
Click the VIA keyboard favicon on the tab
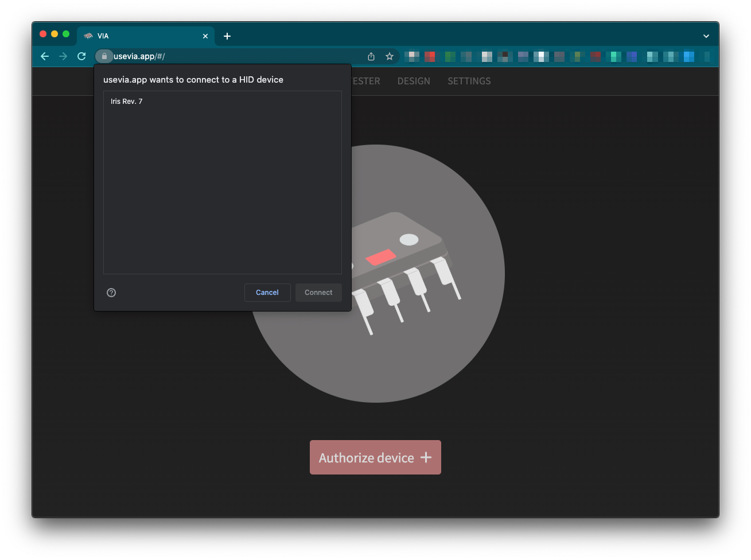pos(88,36)
